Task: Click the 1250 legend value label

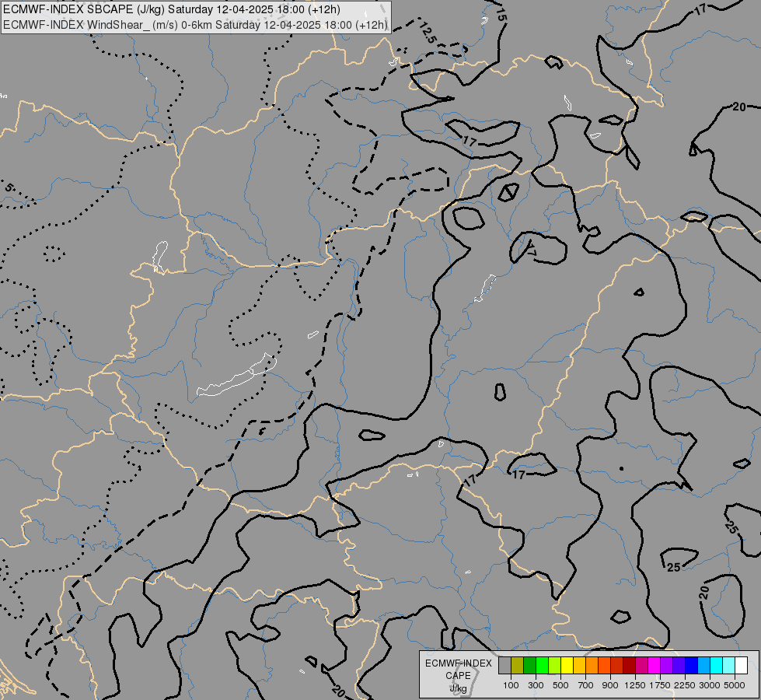Action: point(635,685)
